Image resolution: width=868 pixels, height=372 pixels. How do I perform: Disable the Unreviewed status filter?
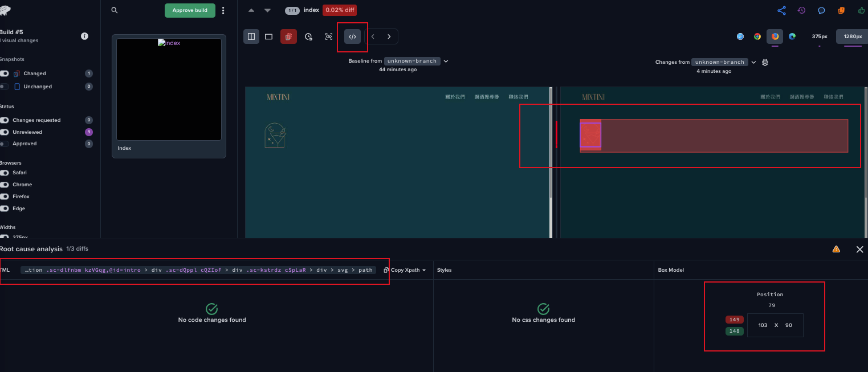point(5,132)
